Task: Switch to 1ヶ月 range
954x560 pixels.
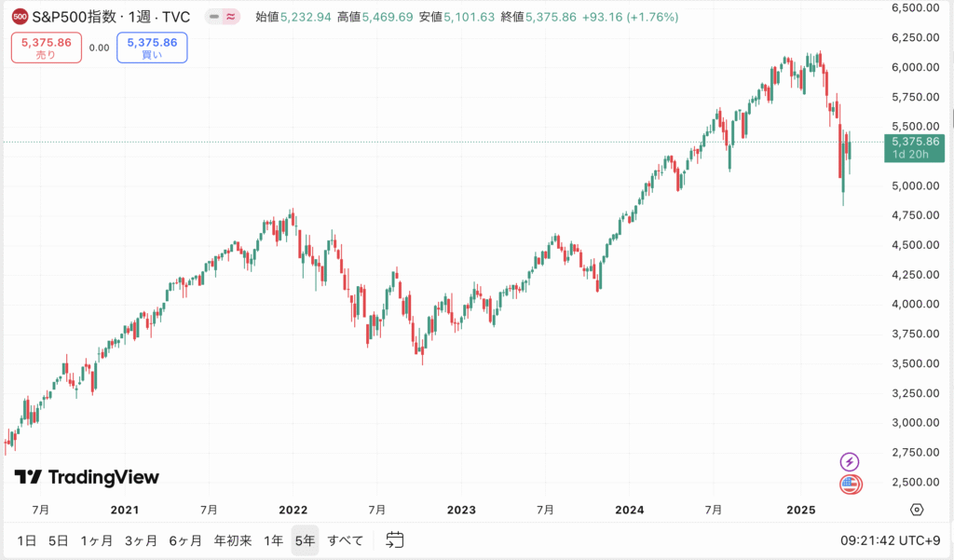Action: [x=97, y=540]
